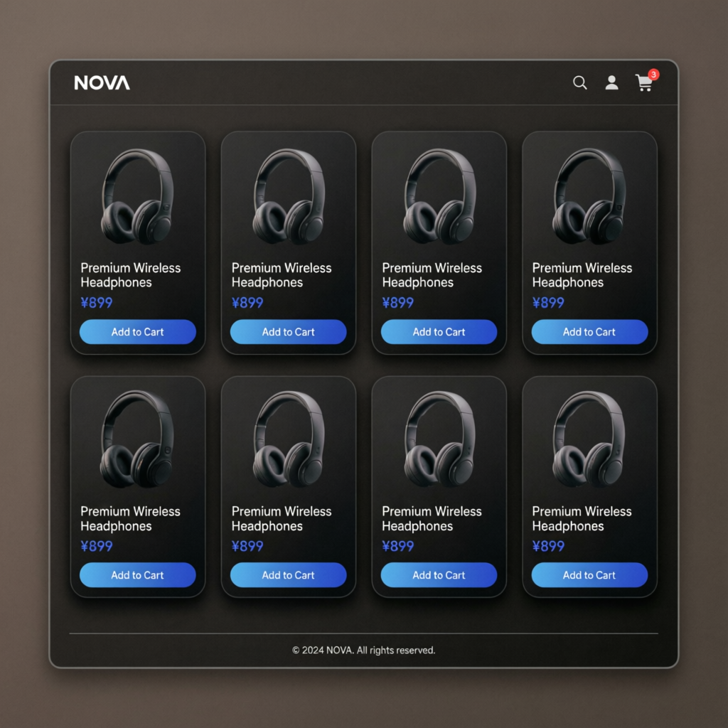The width and height of the screenshot is (728, 728).
Task: Open search with the magnifying glass icon
Action: click(580, 83)
